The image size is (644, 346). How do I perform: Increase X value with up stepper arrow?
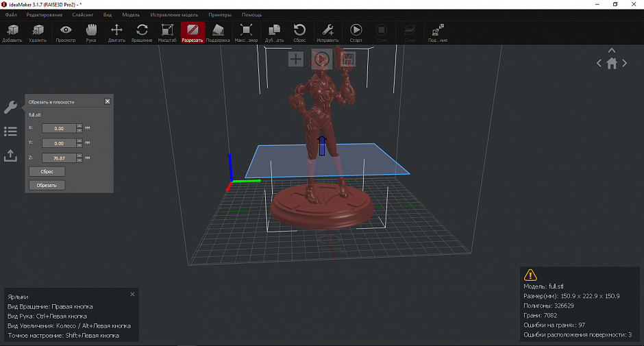click(79, 126)
